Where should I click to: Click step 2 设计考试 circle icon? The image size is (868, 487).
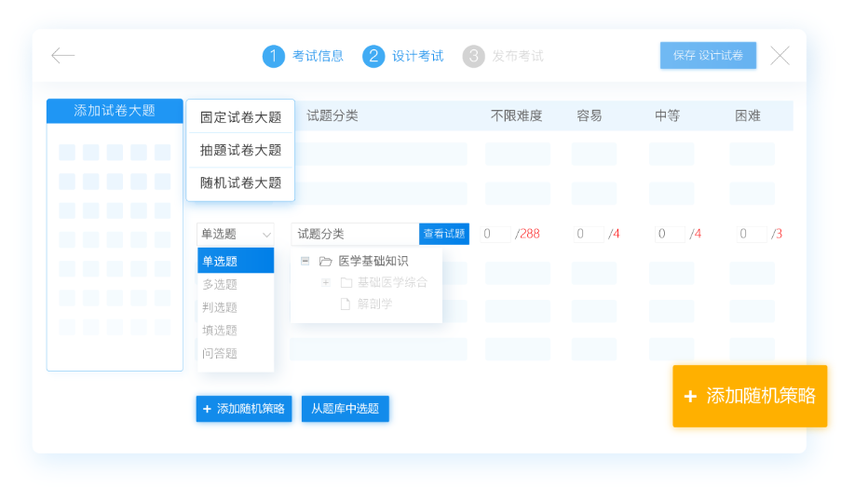pos(373,56)
